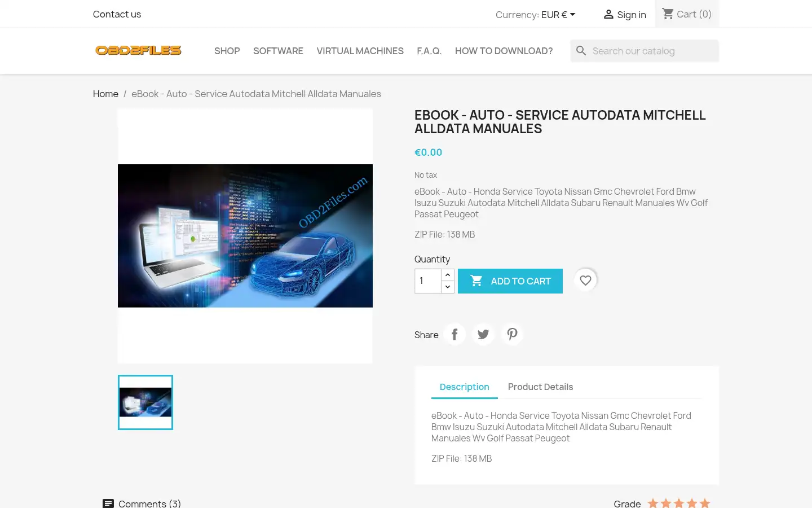Click the Search our catalog field
Screen dimensions: 812x508
tap(645, 51)
